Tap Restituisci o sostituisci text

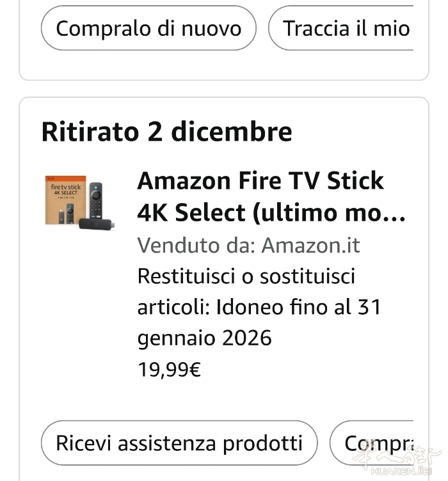point(246,276)
